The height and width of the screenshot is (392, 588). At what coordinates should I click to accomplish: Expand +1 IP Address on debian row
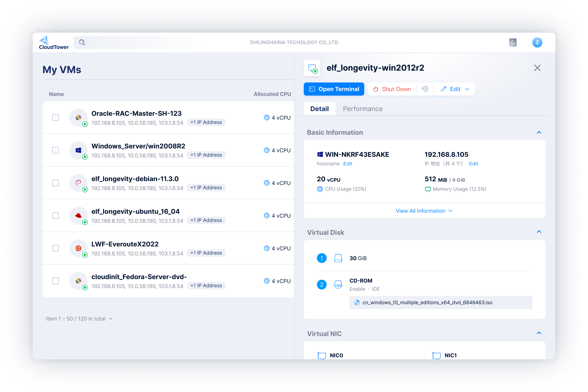tap(206, 188)
